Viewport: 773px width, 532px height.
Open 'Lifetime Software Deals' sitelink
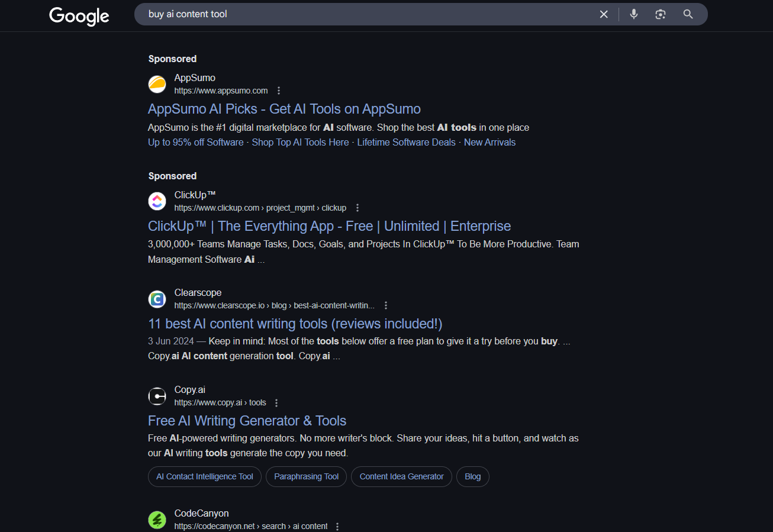pyautogui.click(x=406, y=142)
